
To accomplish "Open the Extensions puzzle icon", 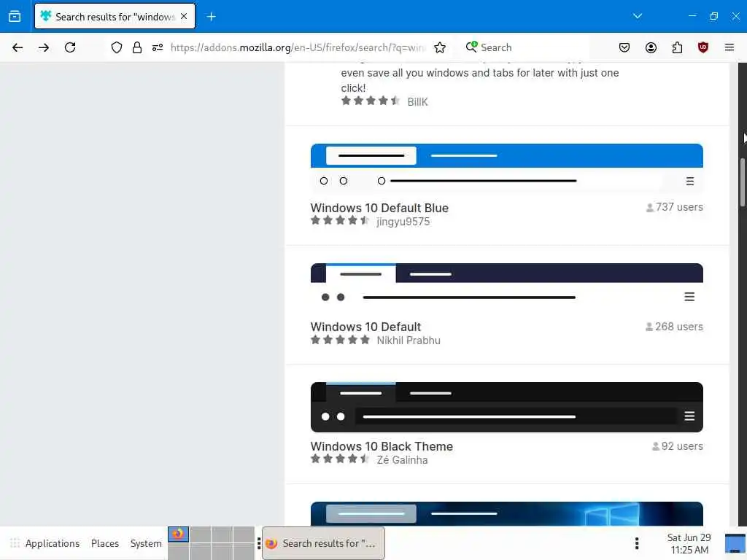I will (677, 47).
